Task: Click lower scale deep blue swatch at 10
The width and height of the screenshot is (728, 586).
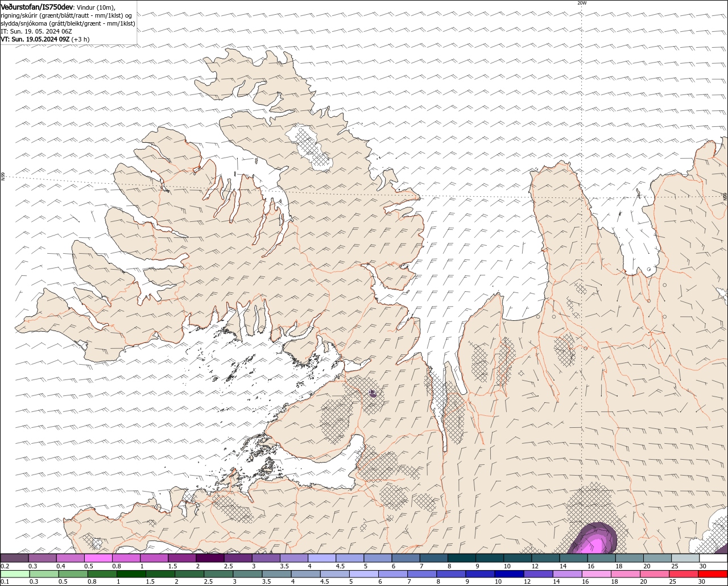Action: click(x=509, y=573)
